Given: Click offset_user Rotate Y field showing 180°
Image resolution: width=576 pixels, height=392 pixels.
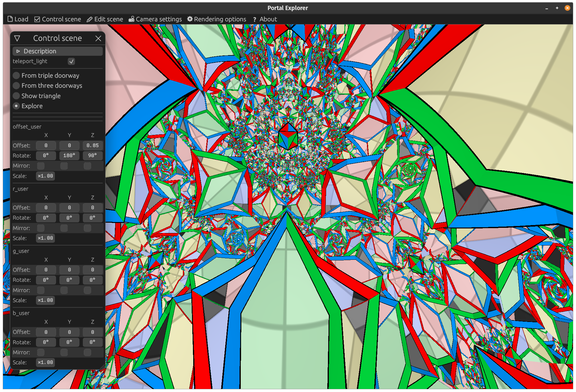Looking at the screenshot, I should click(69, 156).
